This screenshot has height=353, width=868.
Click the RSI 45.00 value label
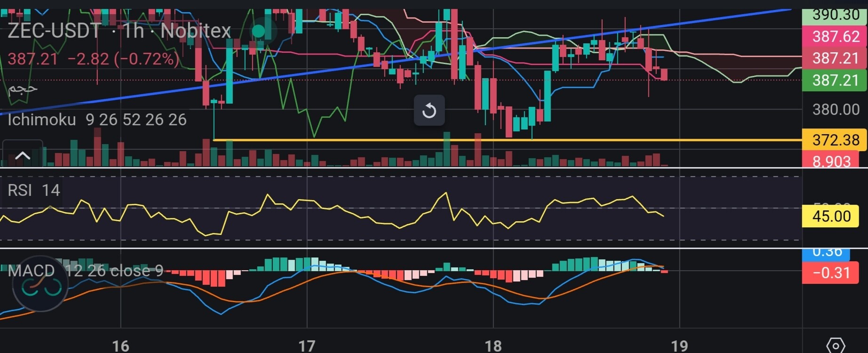pos(831,216)
